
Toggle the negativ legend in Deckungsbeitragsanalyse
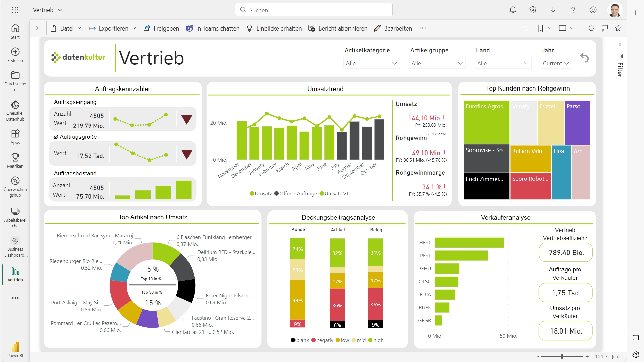[x=323, y=340]
